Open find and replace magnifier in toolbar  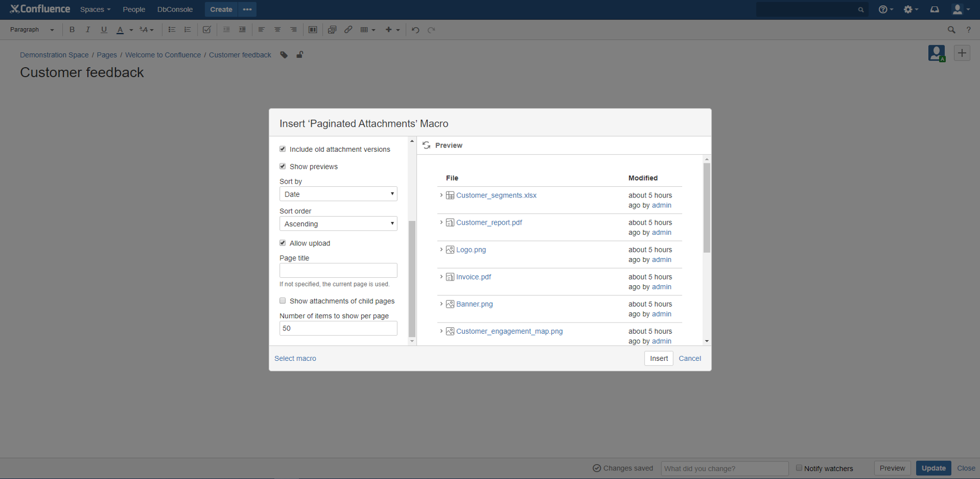pyautogui.click(x=951, y=30)
